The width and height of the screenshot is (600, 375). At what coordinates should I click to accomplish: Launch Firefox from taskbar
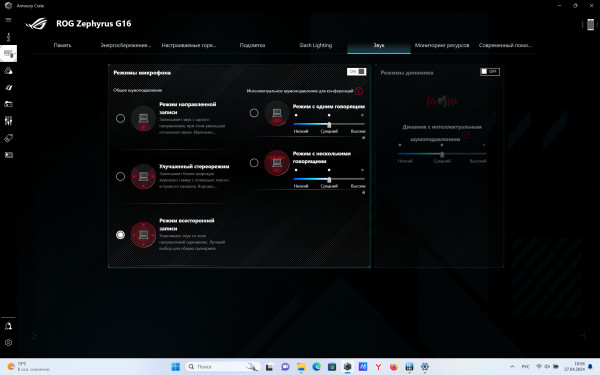pos(394,367)
